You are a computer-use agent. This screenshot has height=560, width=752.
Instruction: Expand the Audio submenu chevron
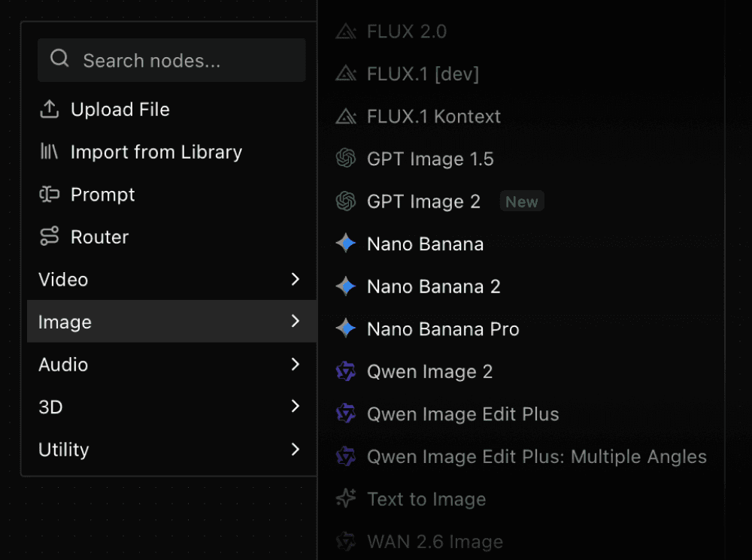(296, 365)
